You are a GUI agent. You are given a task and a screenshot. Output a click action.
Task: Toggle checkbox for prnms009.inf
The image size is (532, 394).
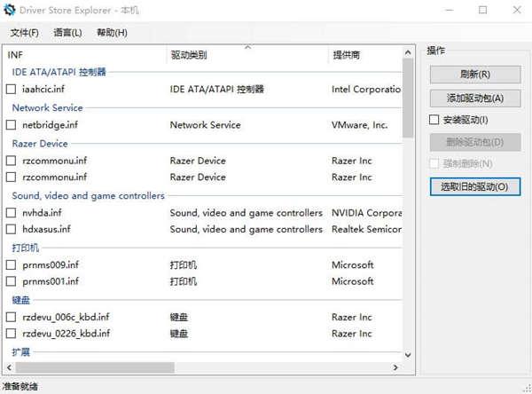[x=11, y=265]
